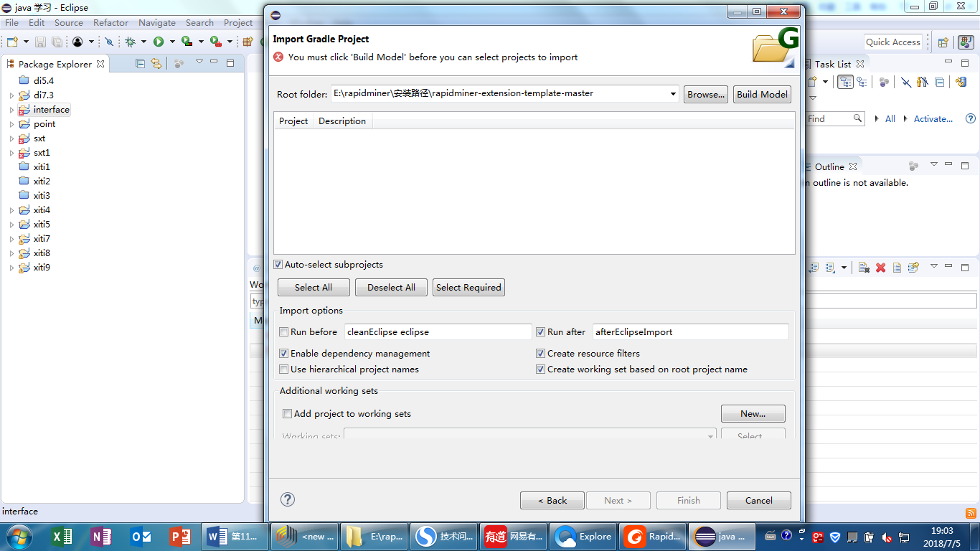Enable the Run before checkbox

(x=284, y=332)
